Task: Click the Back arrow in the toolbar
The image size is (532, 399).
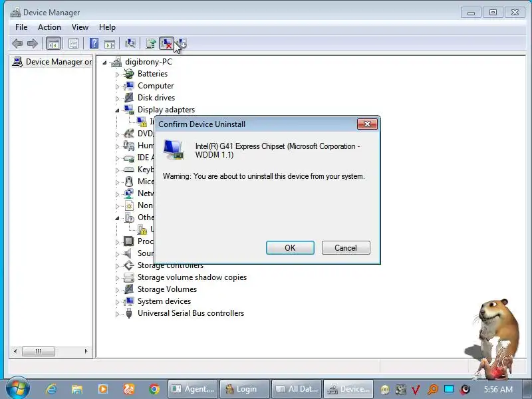Action: click(17, 43)
